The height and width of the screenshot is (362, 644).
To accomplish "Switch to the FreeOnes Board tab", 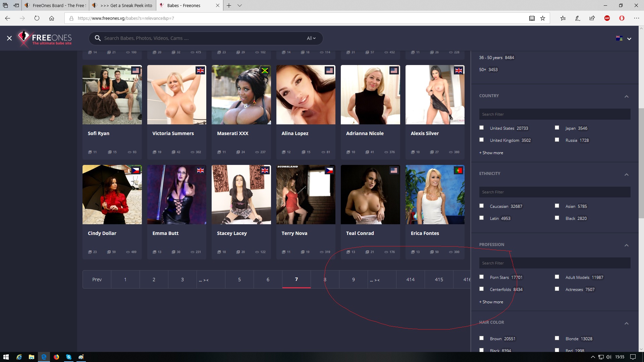I will (55, 5).
